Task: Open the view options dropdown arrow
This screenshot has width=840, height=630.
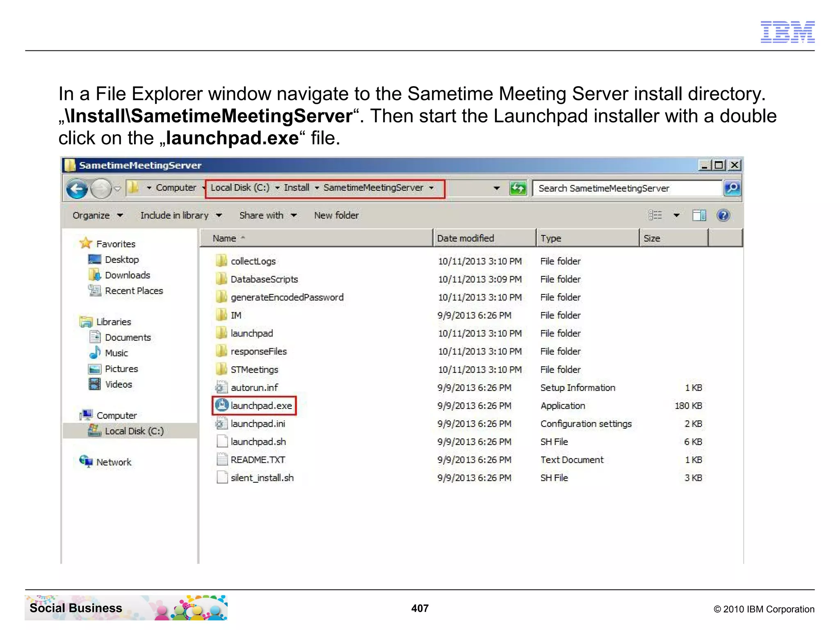Action: click(x=676, y=215)
